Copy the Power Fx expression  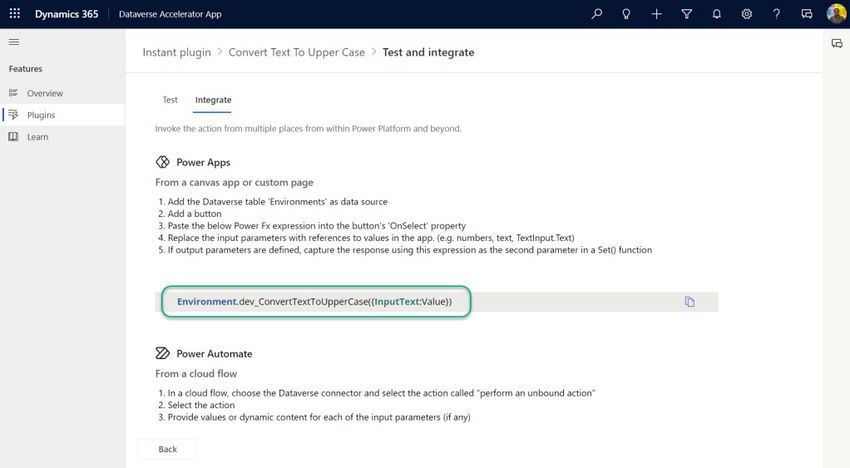coord(689,302)
